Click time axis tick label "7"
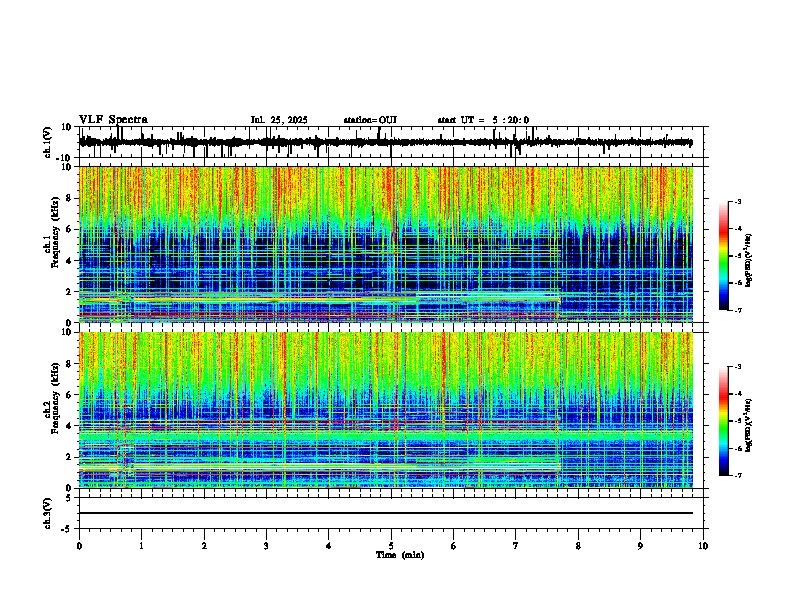The image size is (792, 612). [x=516, y=546]
